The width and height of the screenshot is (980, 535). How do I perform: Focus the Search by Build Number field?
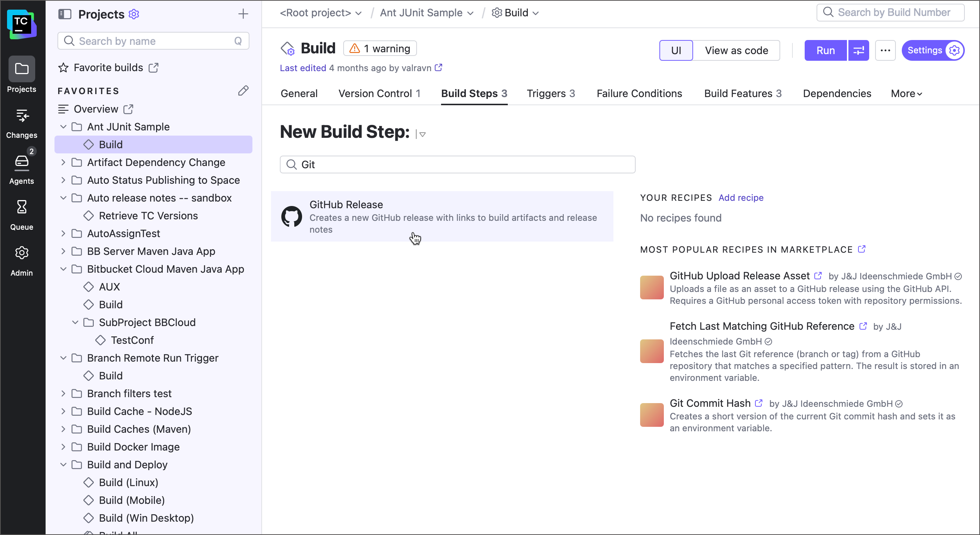890,12
